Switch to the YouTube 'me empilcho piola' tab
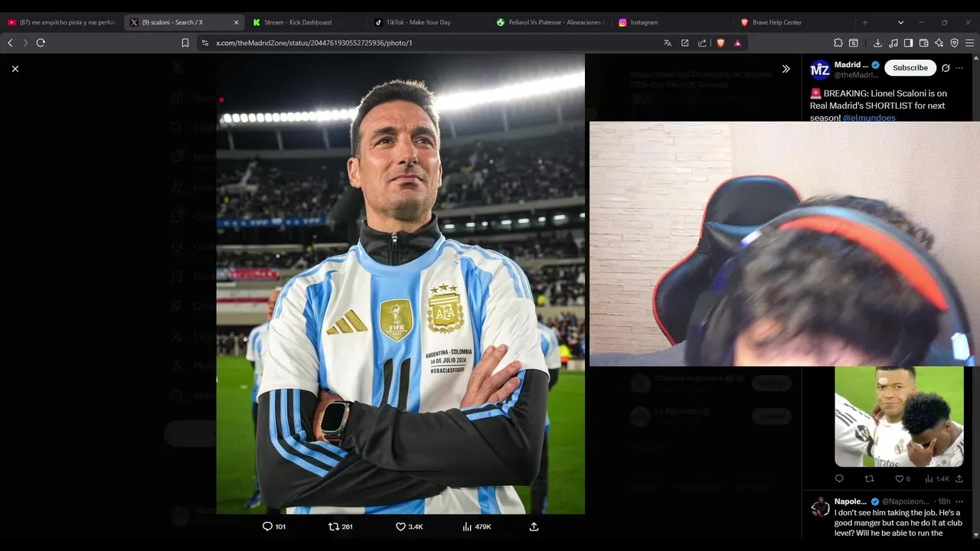Image resolution: width=980 pixels, height=551 pixels. click(61, 22)
